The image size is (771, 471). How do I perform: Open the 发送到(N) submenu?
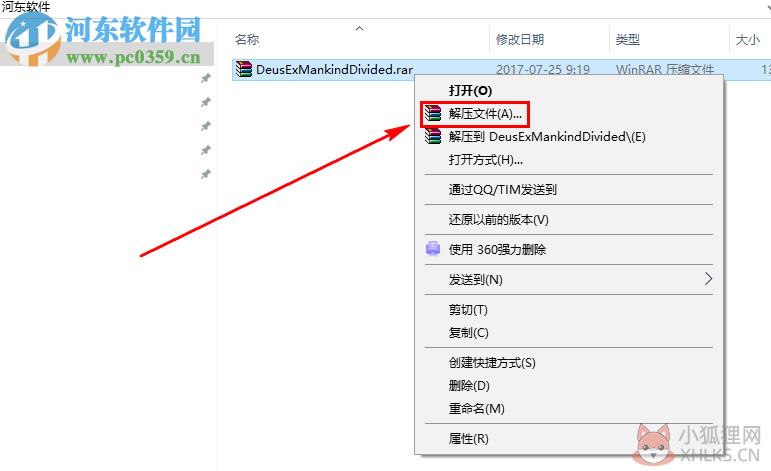point(475,280)
